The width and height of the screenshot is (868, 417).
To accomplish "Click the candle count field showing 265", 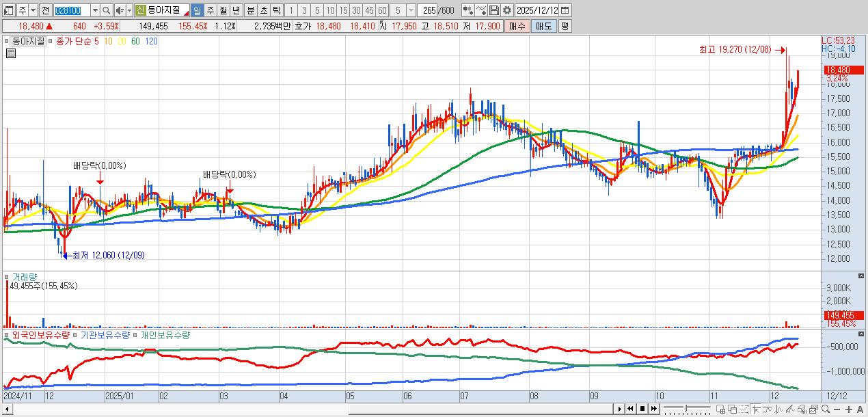I will click(429, 10).
